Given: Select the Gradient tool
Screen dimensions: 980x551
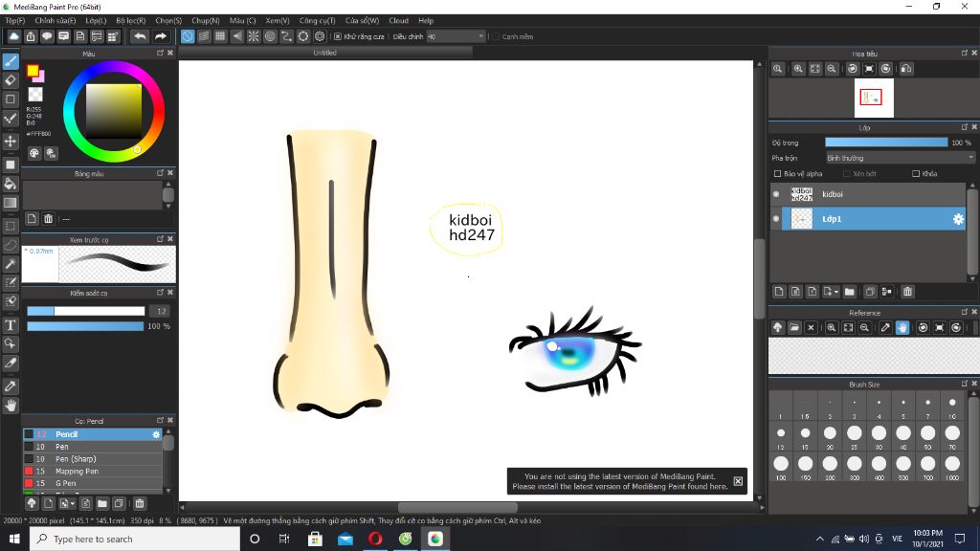Looking at the screenshot, I should [11, 203].
